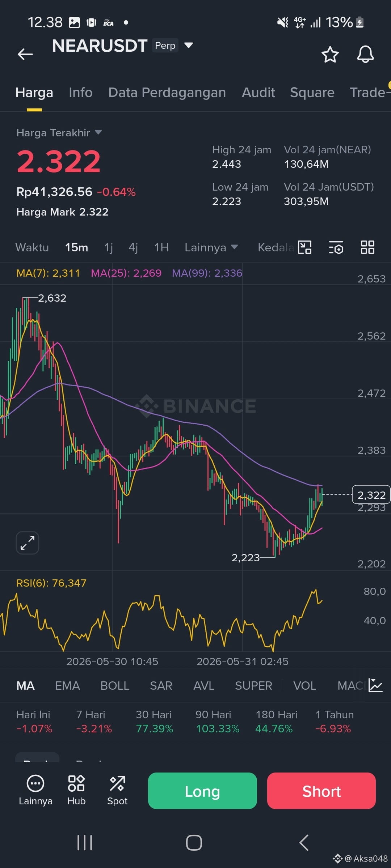The image size is (391, 868).
Task: Open the Trade tab at right edge
Action: point(370,93)
